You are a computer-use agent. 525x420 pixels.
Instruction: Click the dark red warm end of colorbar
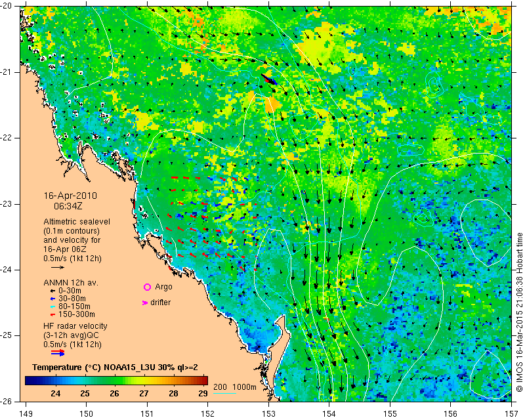pos(203,381)
